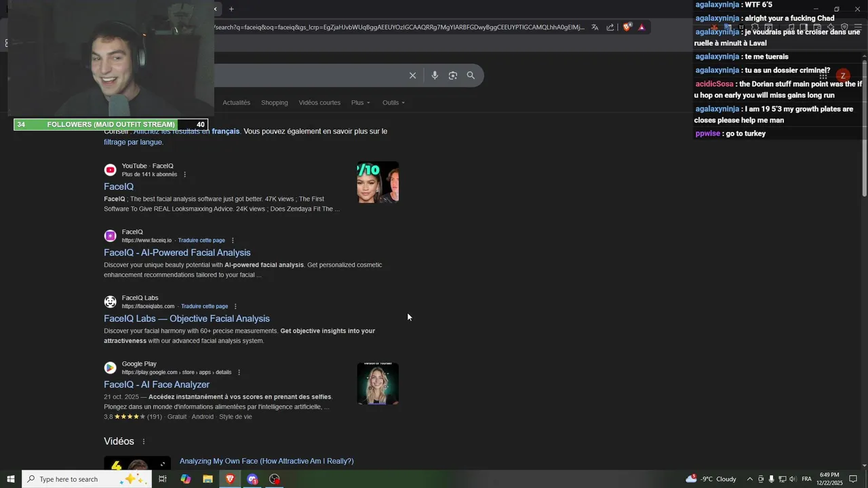Open YouTube FaceIQ result thumbnail
The image size is (868, 488).
pyautogui.click(x=378, y=182)
